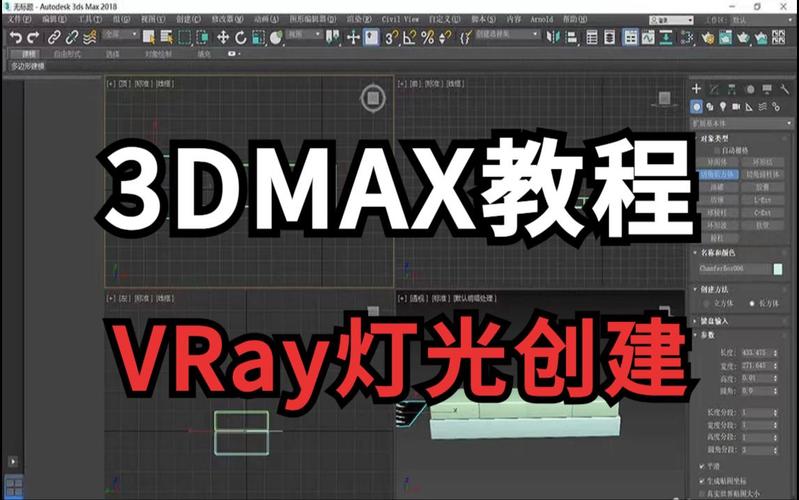The height and width of the screenshot is (500, 799).
Task: Open the reference coordinate 视图 dropdown
Action: 304,34
